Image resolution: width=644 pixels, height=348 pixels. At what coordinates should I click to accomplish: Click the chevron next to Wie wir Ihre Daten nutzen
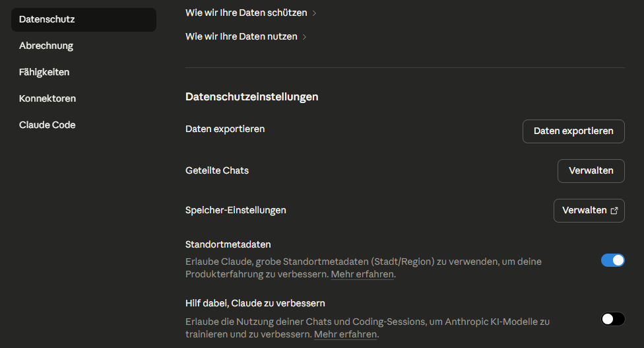(304, 37)
